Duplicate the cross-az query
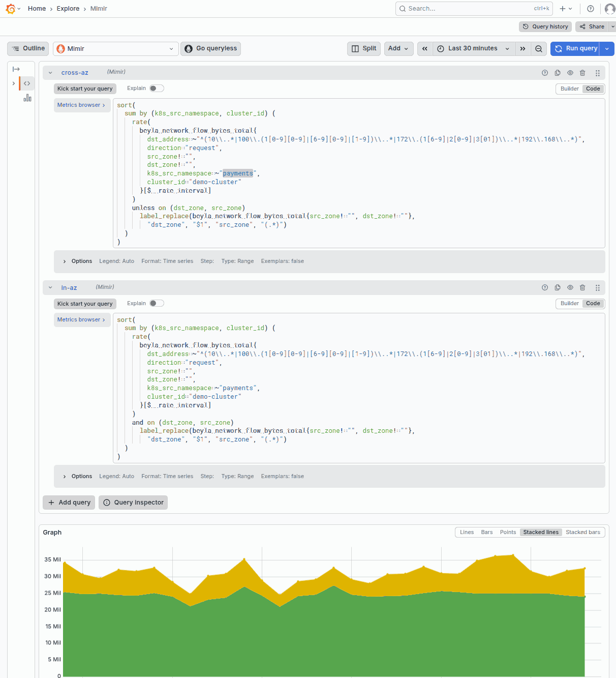This screenshot has height=678, width=616. pos(558,73)
